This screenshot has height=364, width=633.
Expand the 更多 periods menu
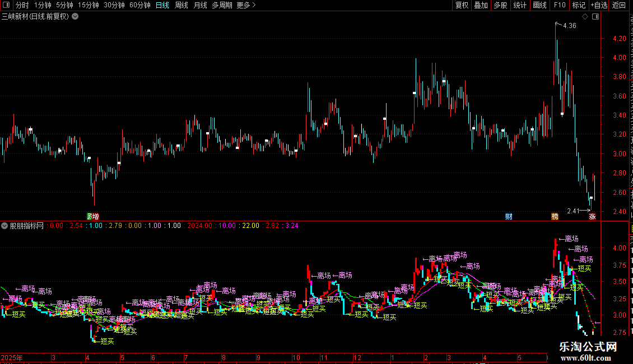tap(246, 5)
